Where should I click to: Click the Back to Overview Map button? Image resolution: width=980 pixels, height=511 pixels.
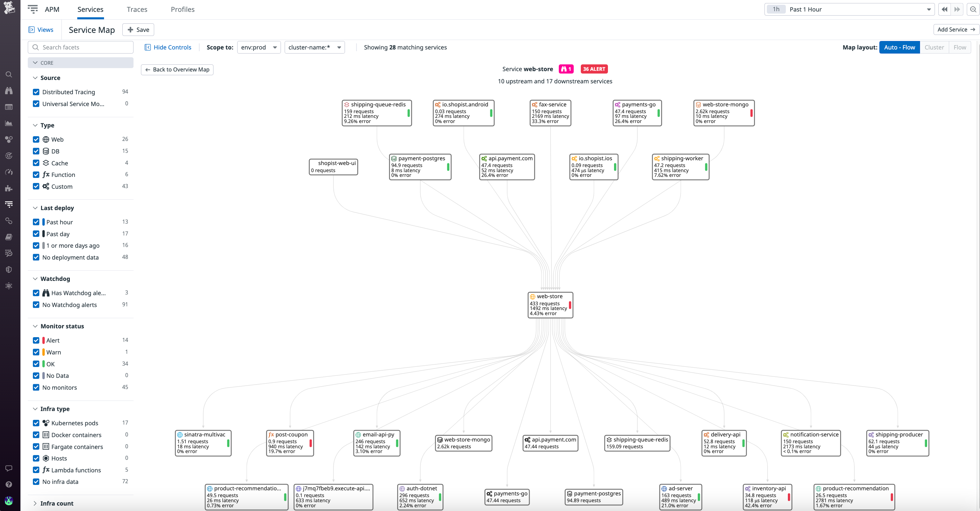[177, 69]
